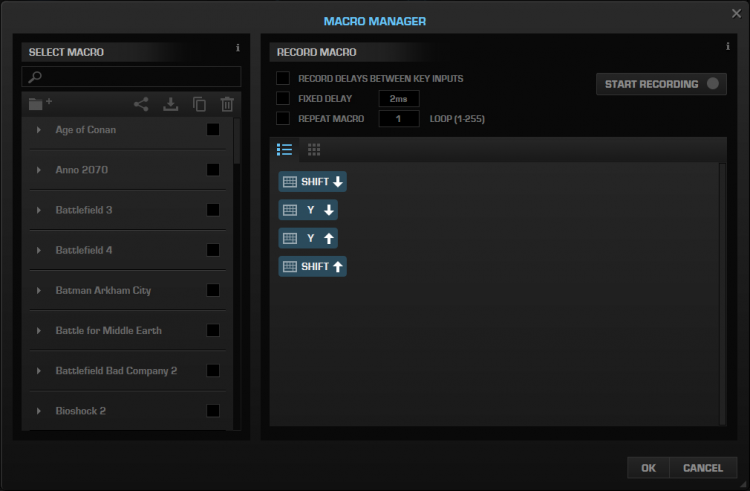This screenshot has height=491, width=750.
Task: Expand the Battlefield Bad Company 2 folder
Action: pyautogui.click(x=39, y=371)
